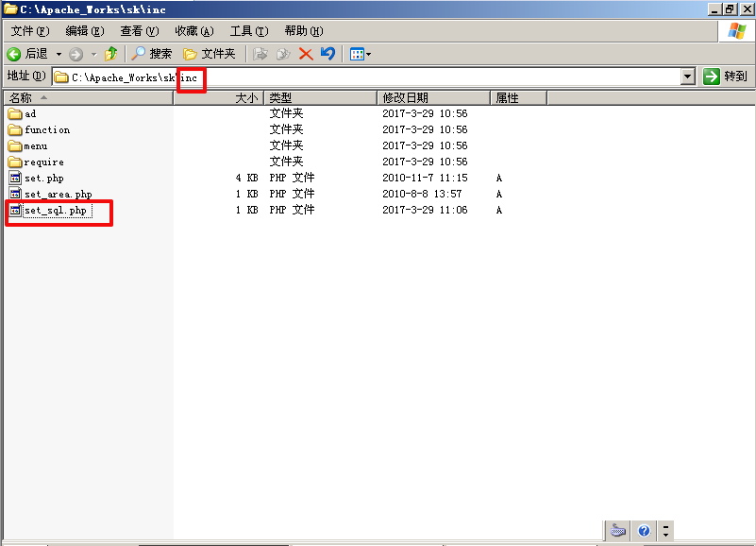Click the folder name function
Viewport: 756px width, 546px height.
point(47,129)
